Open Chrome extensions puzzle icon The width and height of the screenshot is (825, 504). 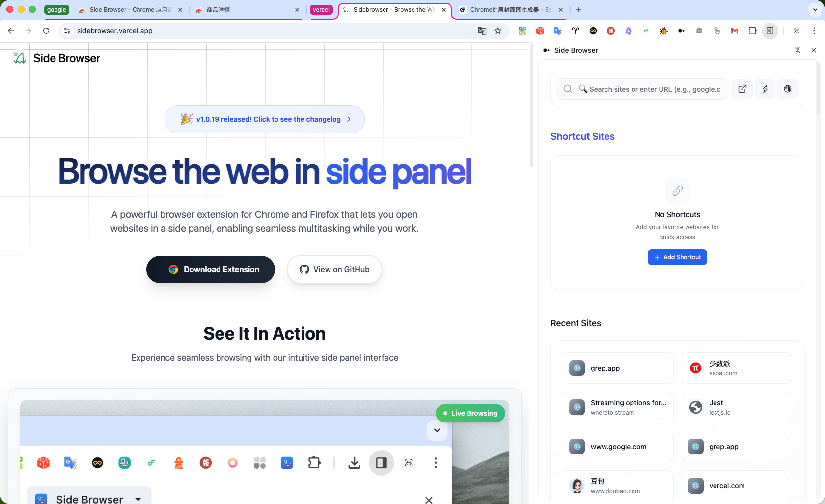tap(752, 31)
